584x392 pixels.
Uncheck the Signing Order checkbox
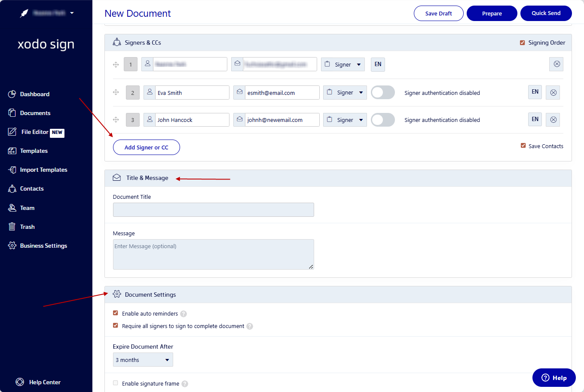[x=523, y=43]
